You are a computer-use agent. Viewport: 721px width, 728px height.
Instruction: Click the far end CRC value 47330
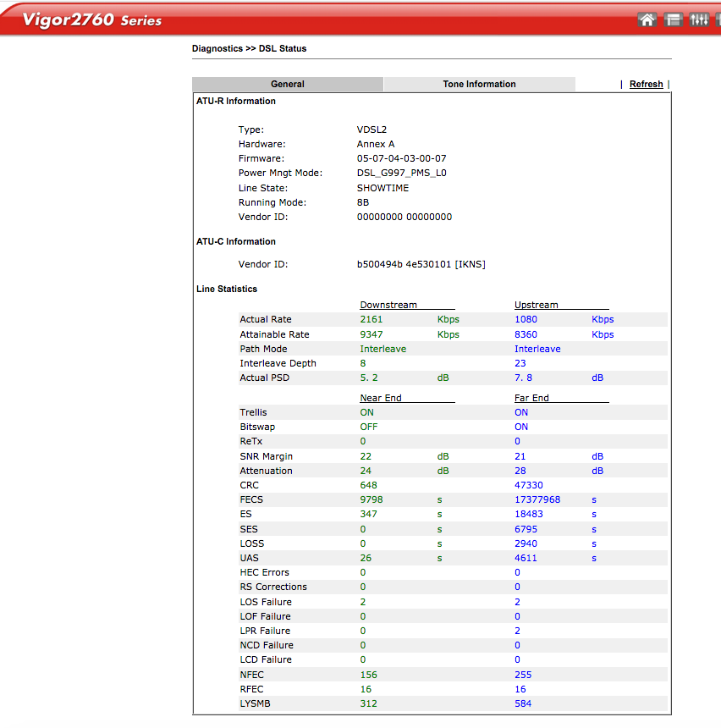529,486
